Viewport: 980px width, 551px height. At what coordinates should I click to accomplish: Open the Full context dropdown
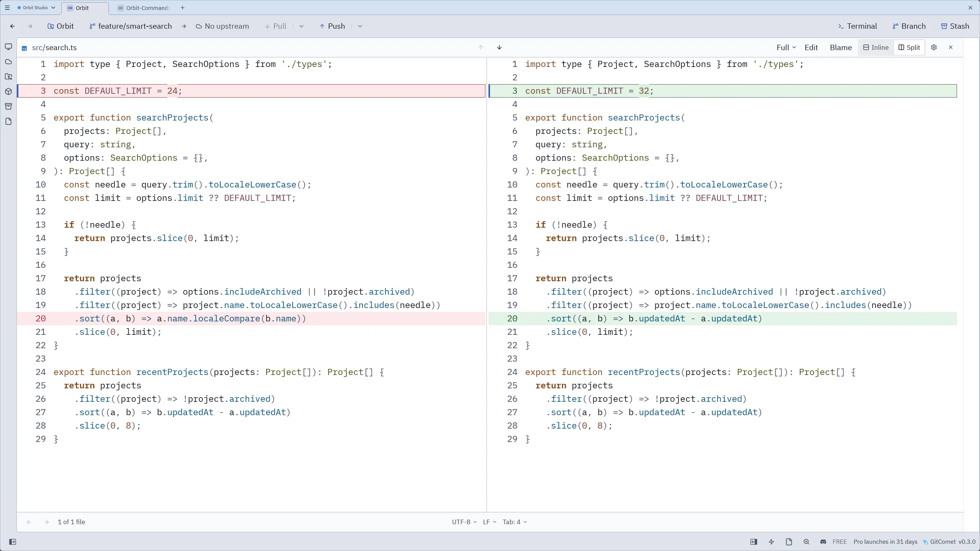786,47
